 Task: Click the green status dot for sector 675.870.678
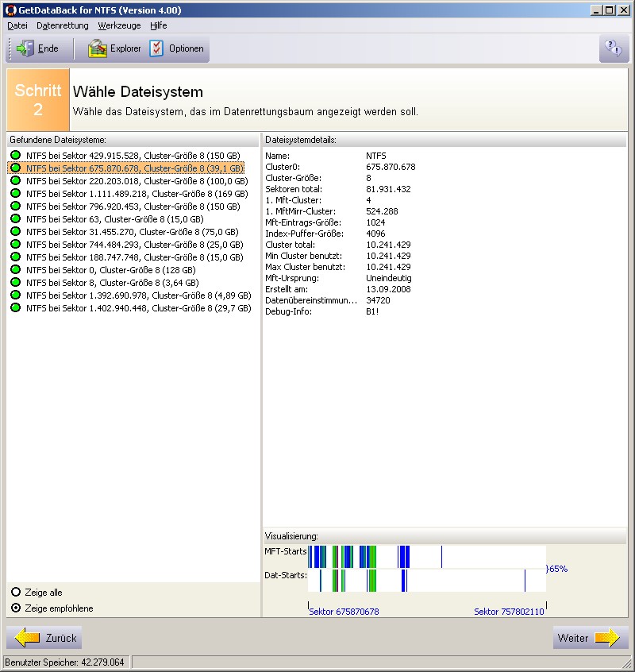pos(15,168)
